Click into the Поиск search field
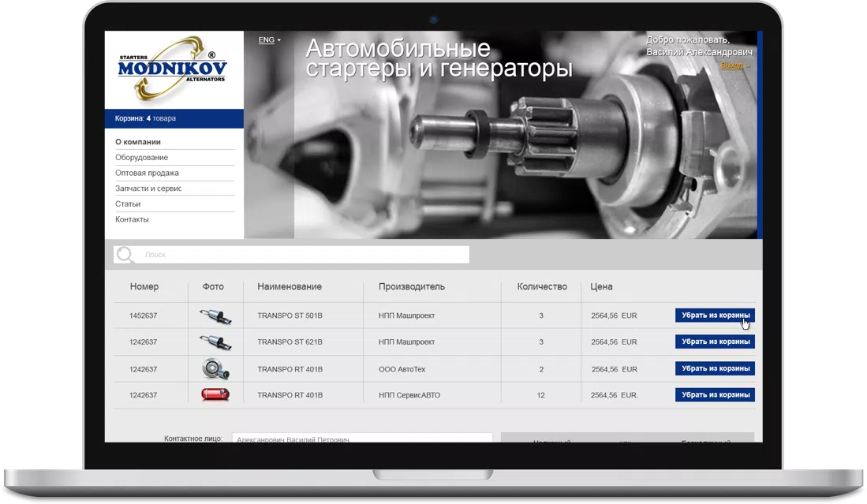 (x=291, y=255)
